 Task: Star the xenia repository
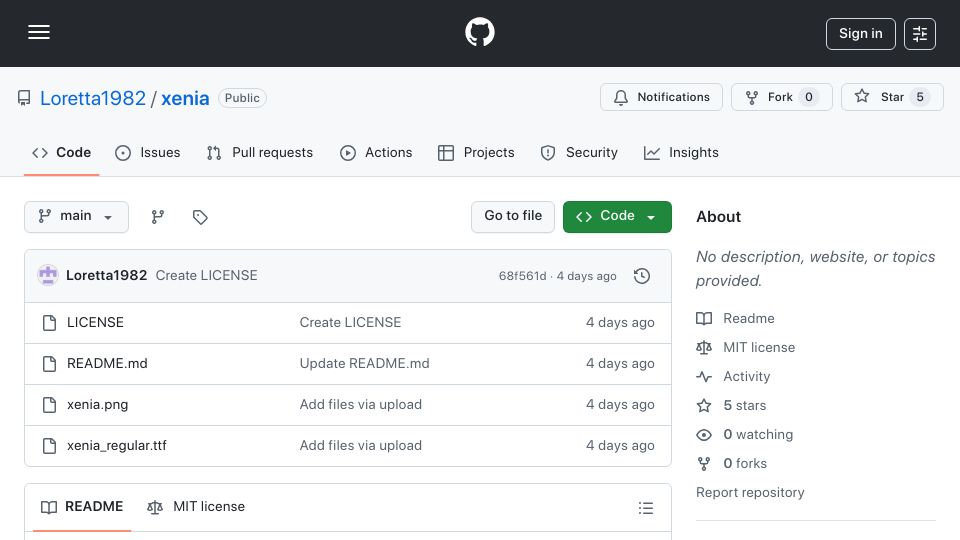tap(892, 97)
